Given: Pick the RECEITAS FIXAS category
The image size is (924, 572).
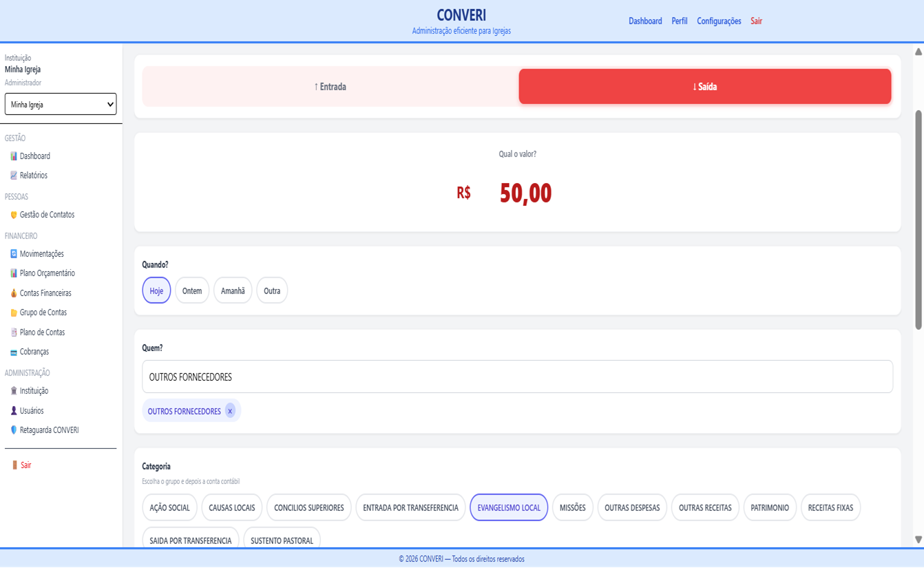Looking at the screenshot, I should click(830, 508).
